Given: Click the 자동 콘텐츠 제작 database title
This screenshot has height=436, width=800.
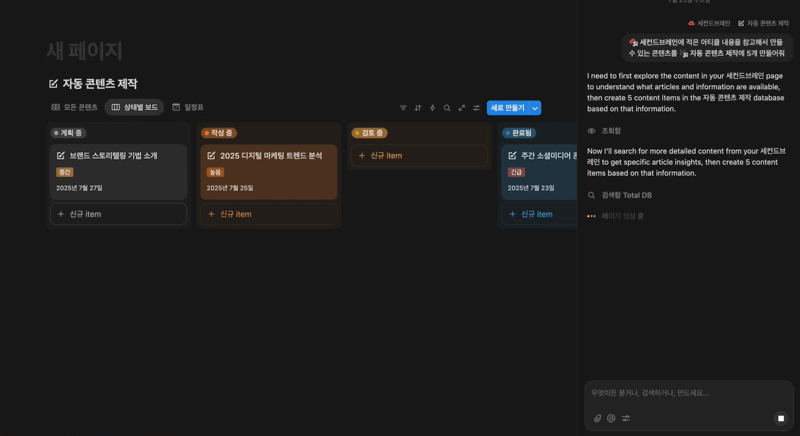Looking at the screenshot, I should 100,84.
